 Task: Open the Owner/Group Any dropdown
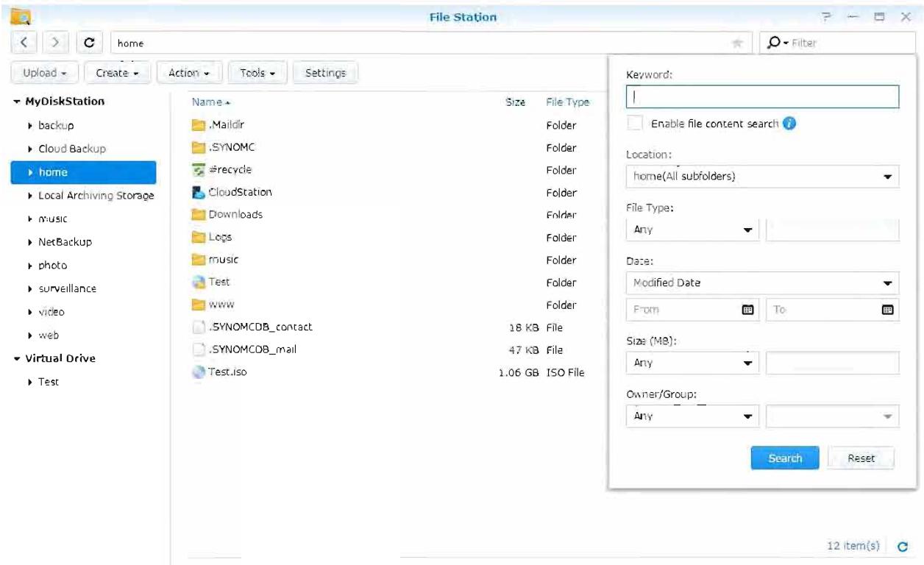tap(692, 416)
